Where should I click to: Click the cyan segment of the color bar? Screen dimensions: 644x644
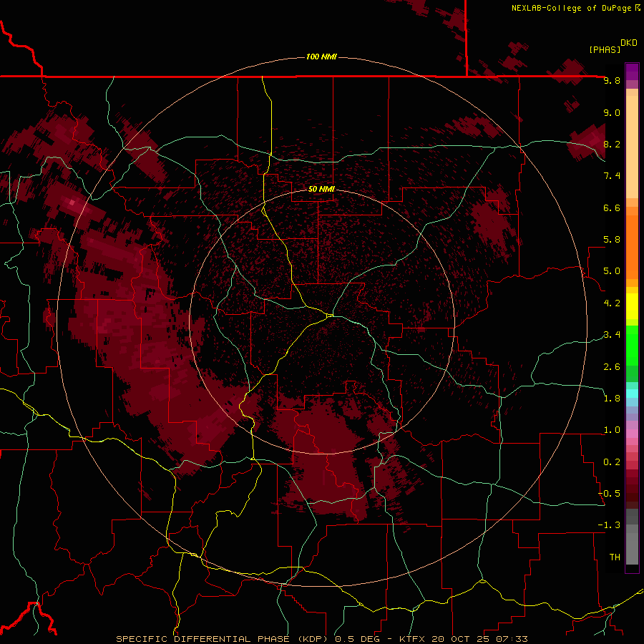pos(632,394)
